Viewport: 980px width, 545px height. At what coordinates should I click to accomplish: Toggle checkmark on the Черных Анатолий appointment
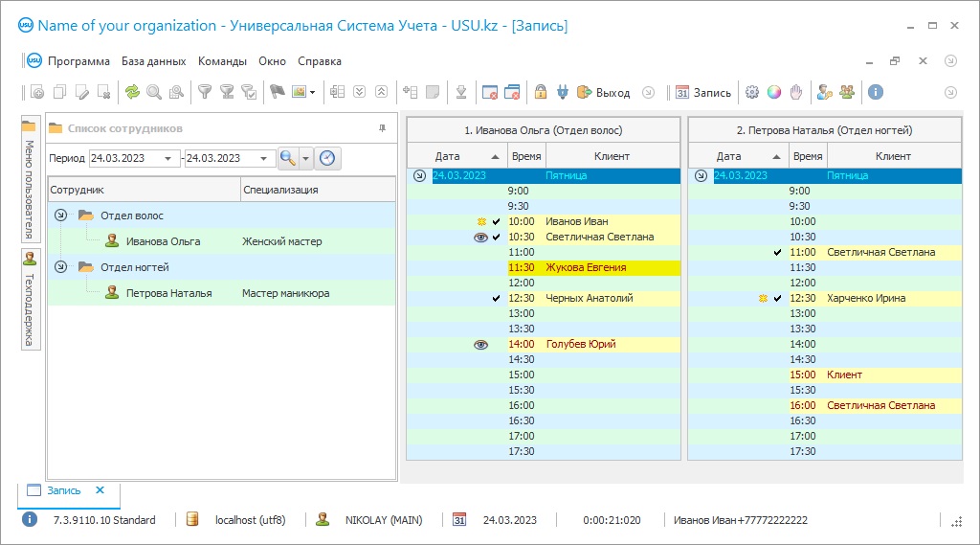[496, 298]
